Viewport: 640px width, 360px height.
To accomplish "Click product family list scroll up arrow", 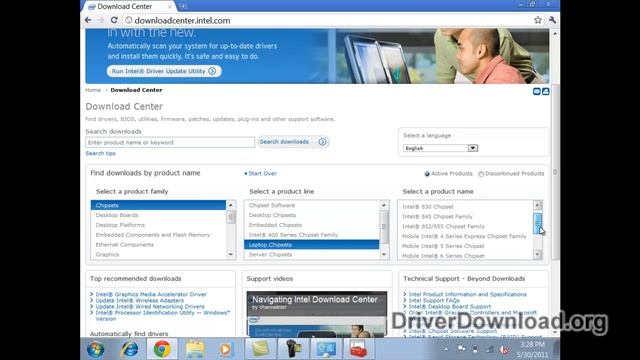I will click(231, 205).
